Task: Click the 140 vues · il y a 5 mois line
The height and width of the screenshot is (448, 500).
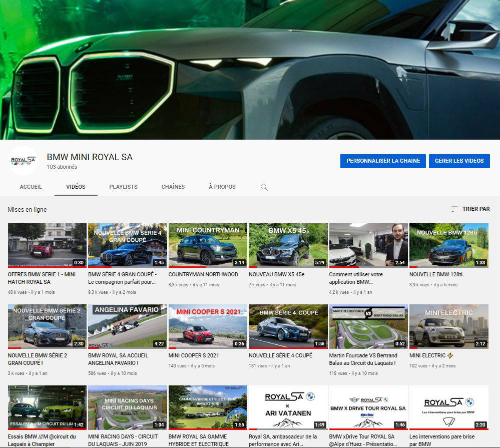Action: [x=191, y=366]
